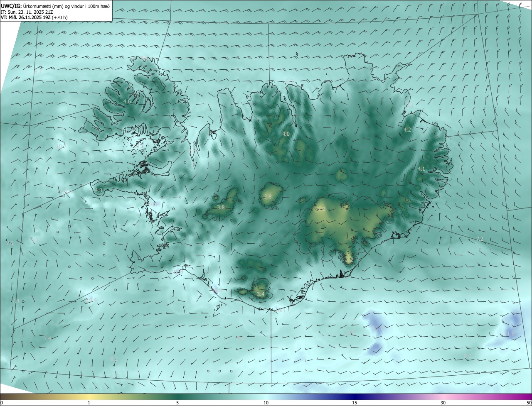Click the "8.2" value in the southwest sea

click(114, 358)
